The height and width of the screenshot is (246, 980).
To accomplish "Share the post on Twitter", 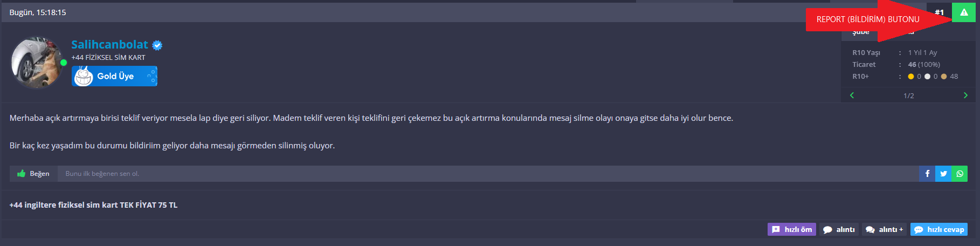I will tap(943, 174).
